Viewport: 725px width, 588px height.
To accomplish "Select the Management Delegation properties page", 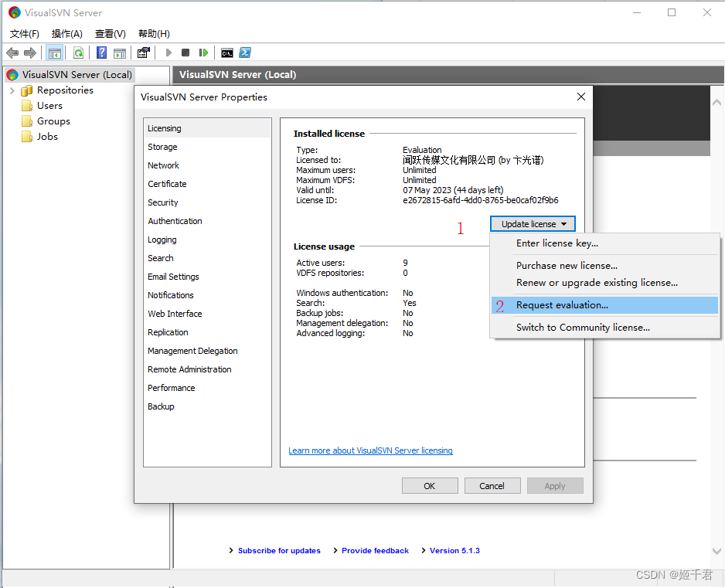I will point(207,351).
